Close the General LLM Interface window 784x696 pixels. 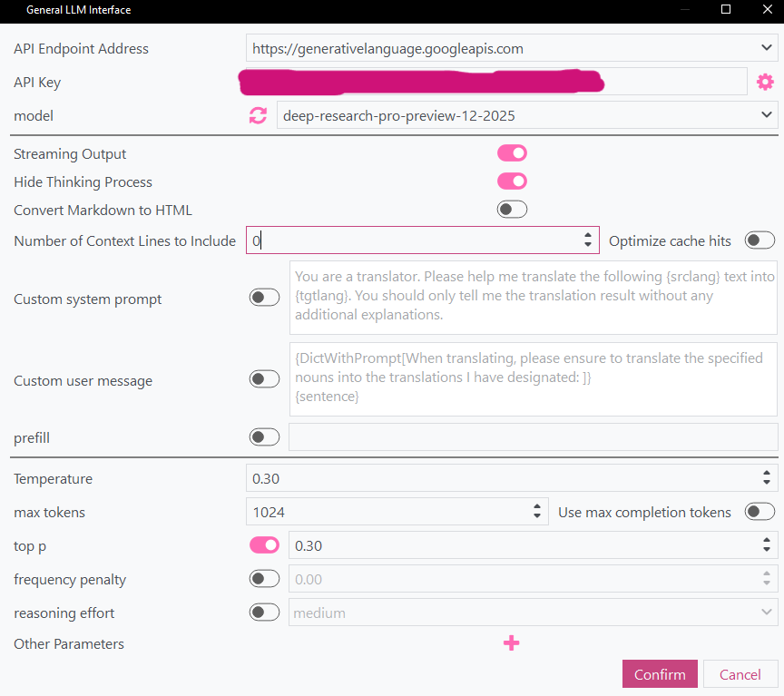(767, 9)
